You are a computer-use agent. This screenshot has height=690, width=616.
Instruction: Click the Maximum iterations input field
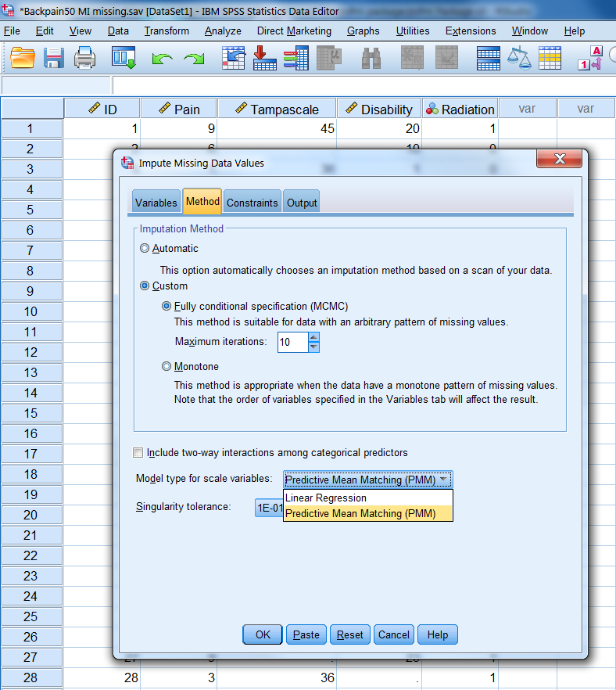pos(293,342)
